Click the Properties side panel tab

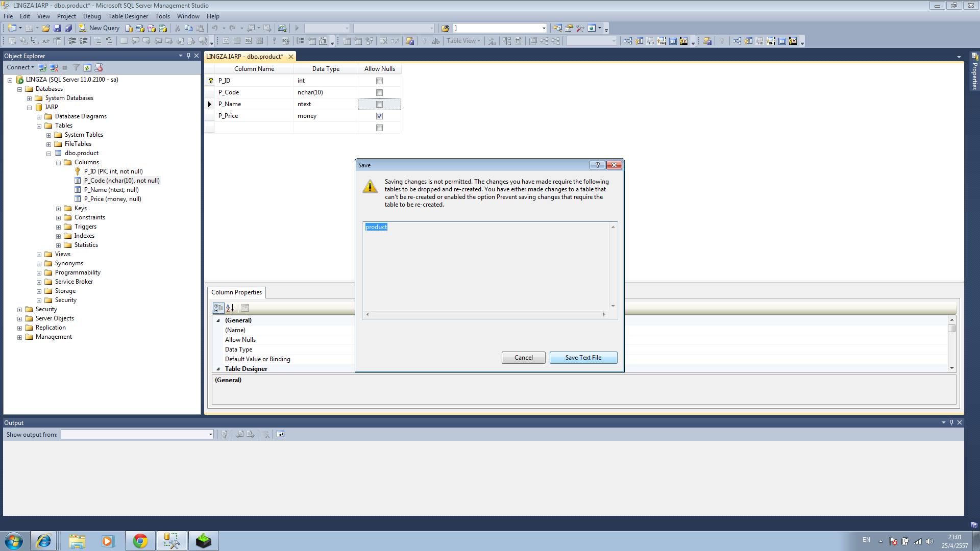click(x=974, y=71)
